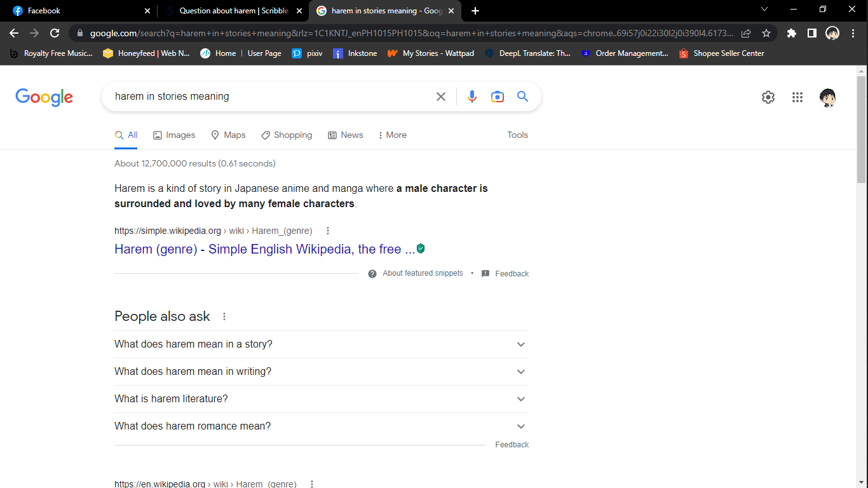Open Quick Settings with the gear icon
The height and width of the screenshot is (488, 868).
pos(768,97)
